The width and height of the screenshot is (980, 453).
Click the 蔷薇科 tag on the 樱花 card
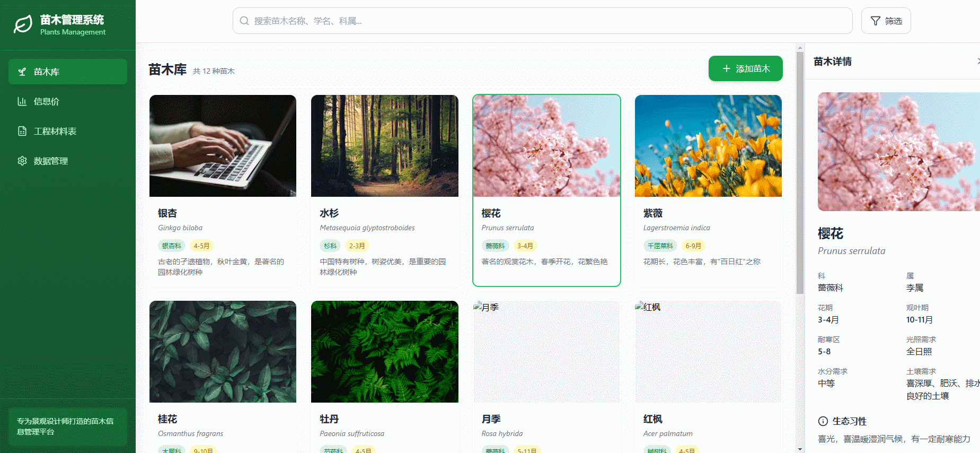[496, 246]
